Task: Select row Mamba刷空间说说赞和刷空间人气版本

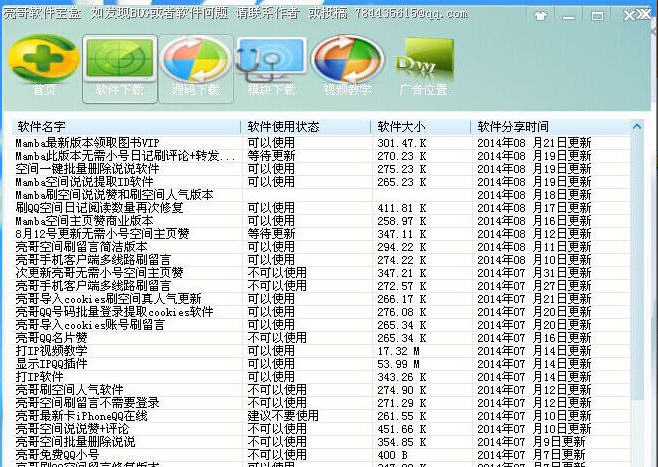Action: [321, 195]
